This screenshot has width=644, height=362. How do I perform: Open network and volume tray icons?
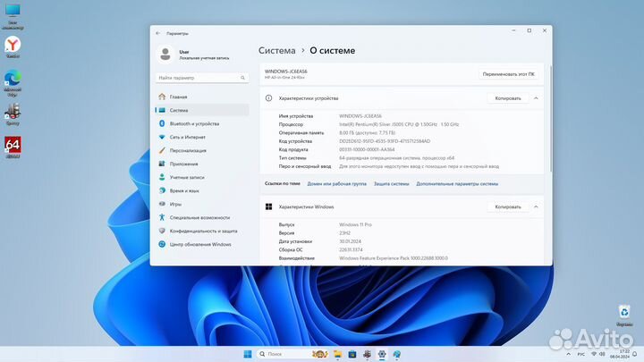point(598,354)
